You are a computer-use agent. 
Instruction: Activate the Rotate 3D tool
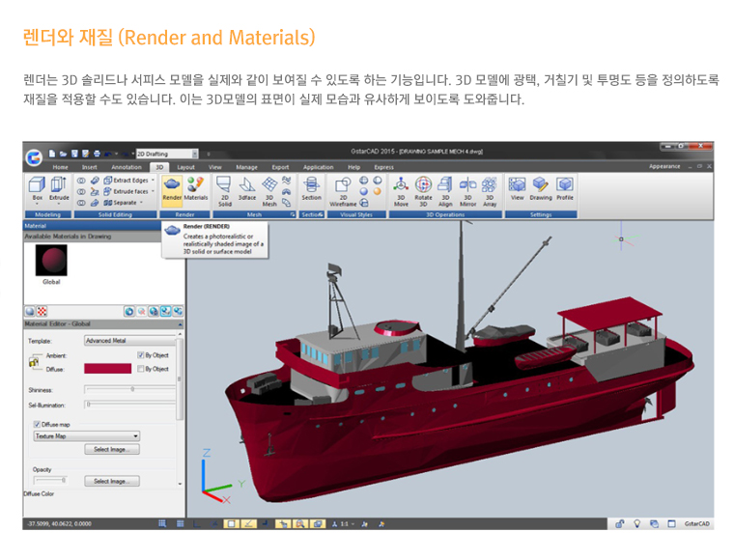[423, 185]
